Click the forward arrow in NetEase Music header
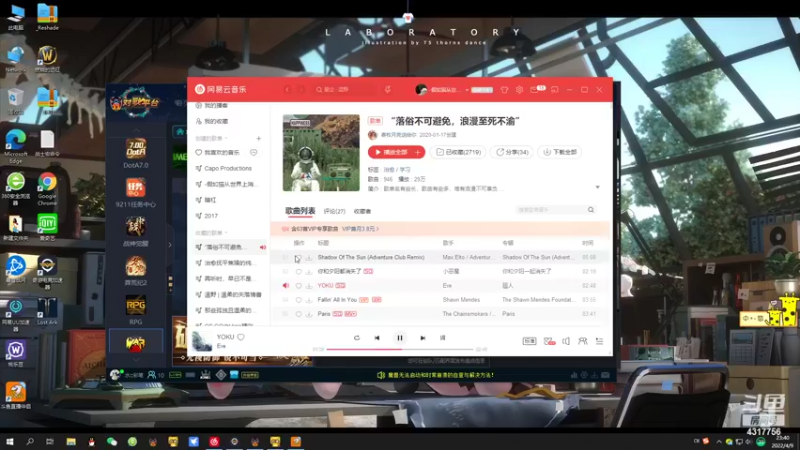 coord(301,89)
